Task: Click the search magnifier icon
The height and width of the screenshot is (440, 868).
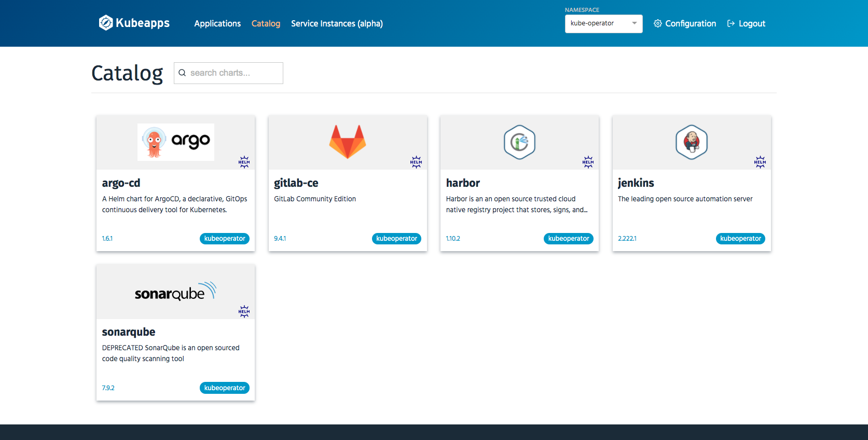Action: coord(182,73)
